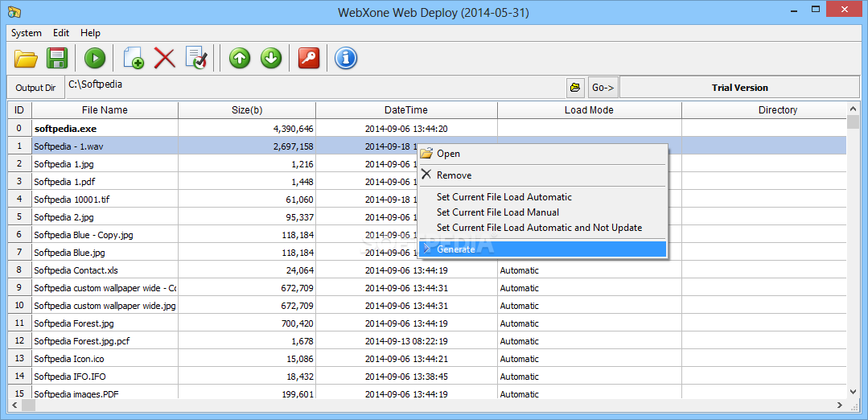868x420 pixels.
Task: Select the Softpedia images.PDF file
Action: coord(76,394)
